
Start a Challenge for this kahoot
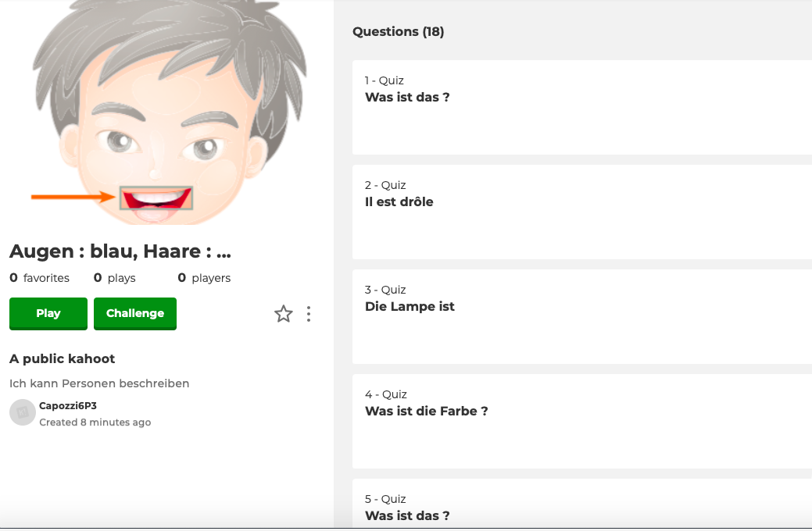(135, 313)
